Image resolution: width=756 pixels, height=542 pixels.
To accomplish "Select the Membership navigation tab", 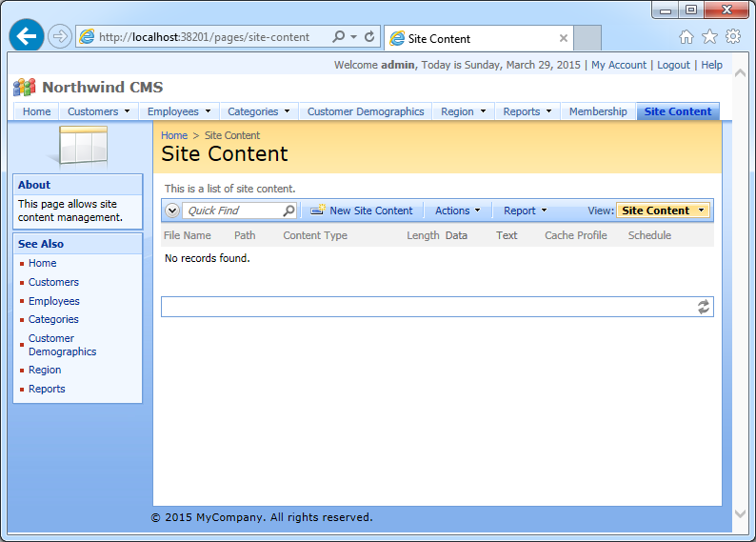I will 598,111.
